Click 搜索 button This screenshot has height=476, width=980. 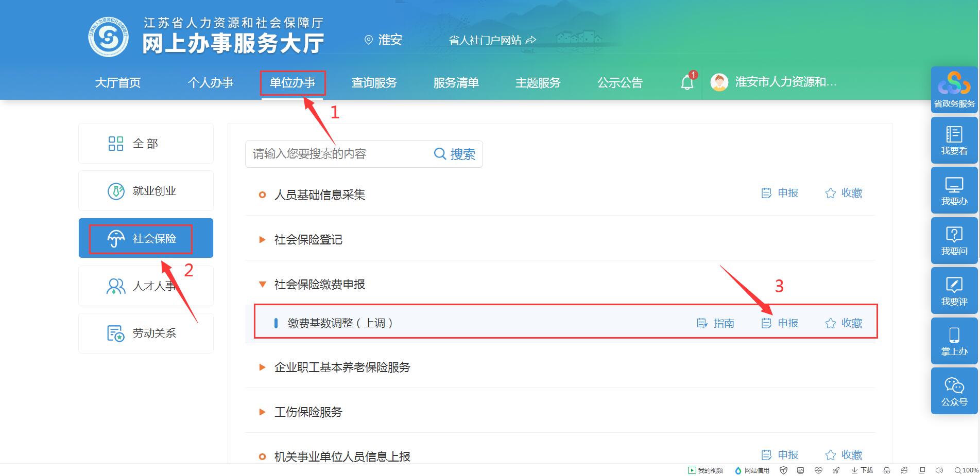click(455, 154)
